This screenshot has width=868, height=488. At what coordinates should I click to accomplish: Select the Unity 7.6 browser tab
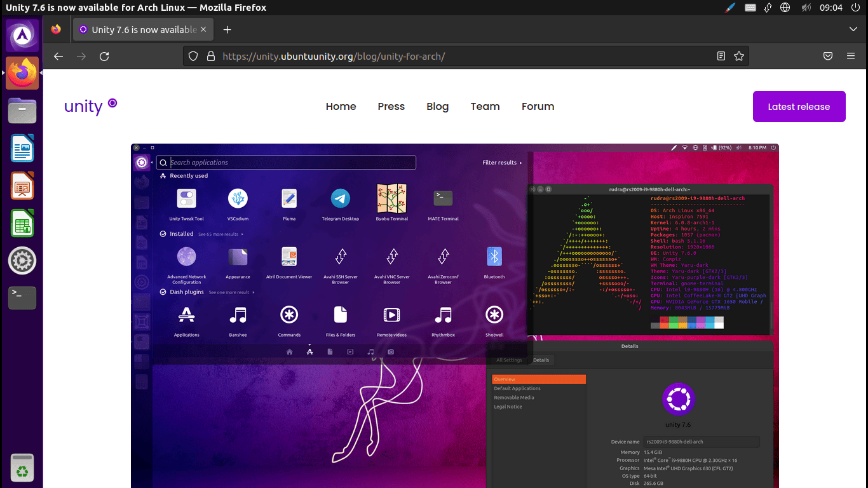pos(144,30)
